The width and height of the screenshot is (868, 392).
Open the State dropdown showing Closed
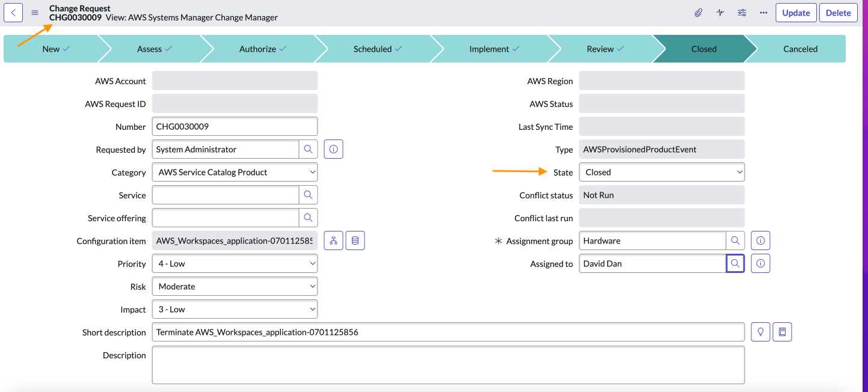661,171
